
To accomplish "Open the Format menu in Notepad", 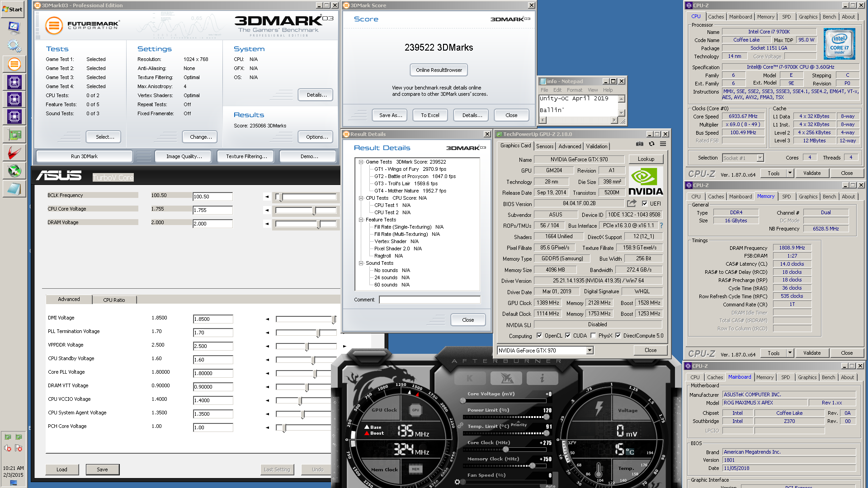I will [575, 90].
